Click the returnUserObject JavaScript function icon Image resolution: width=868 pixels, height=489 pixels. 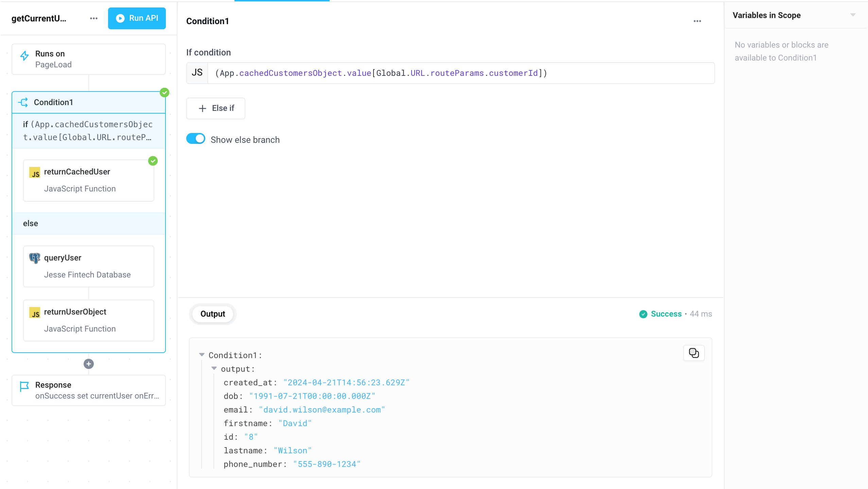pos(35,312)
